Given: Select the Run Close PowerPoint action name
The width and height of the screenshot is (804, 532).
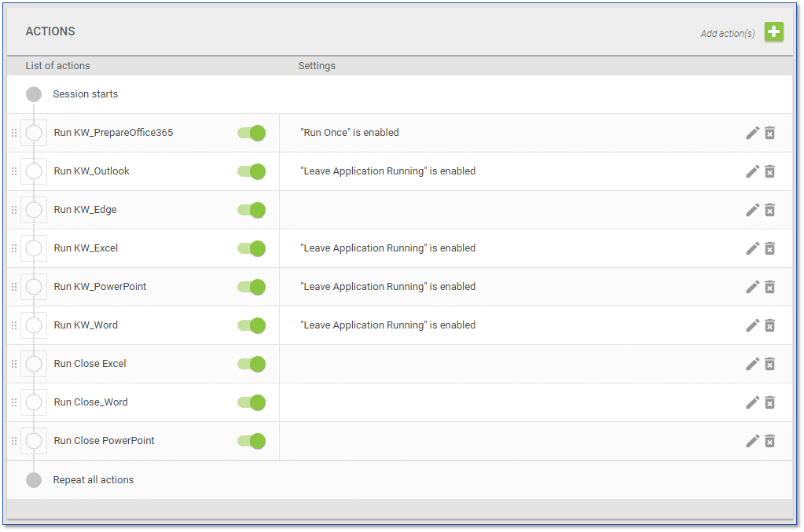Looking at the screenshot, I should [104, 440].
